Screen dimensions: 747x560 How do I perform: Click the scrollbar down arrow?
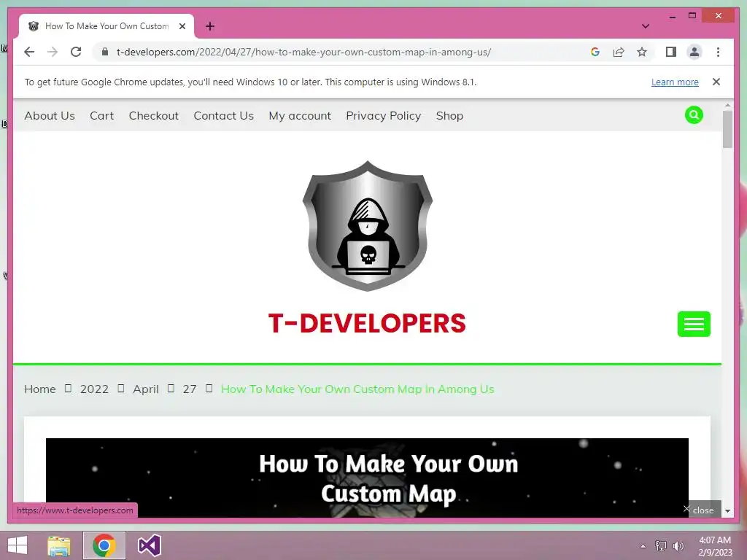tap(727, 511)
